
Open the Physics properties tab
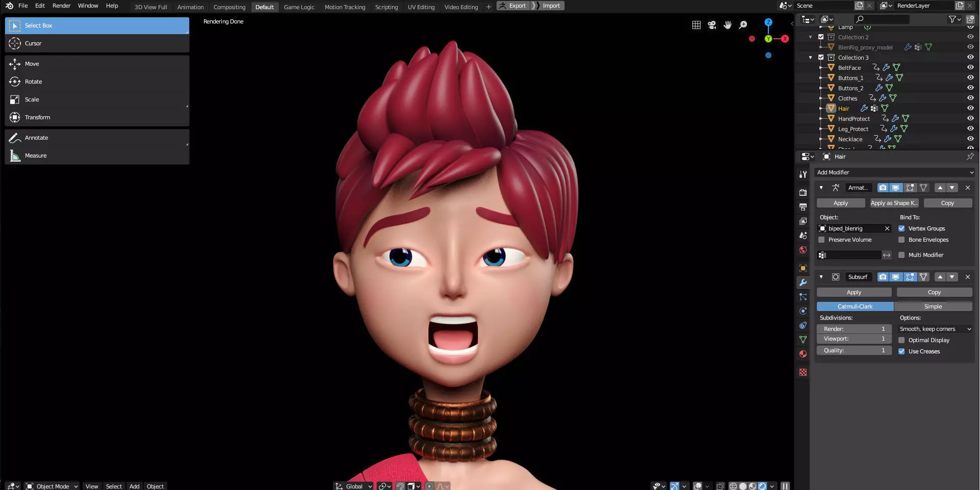click(x=803, y=311)
